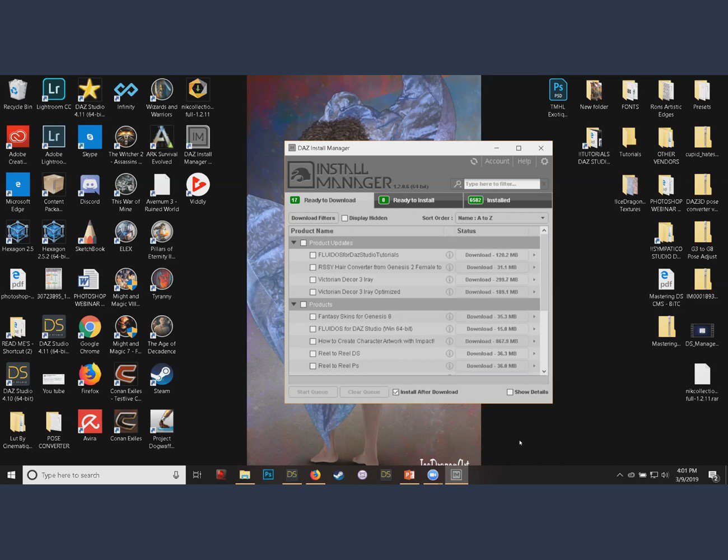Open PowerPoint from the taskbar
728x560 pixels.
click(409, 474)
